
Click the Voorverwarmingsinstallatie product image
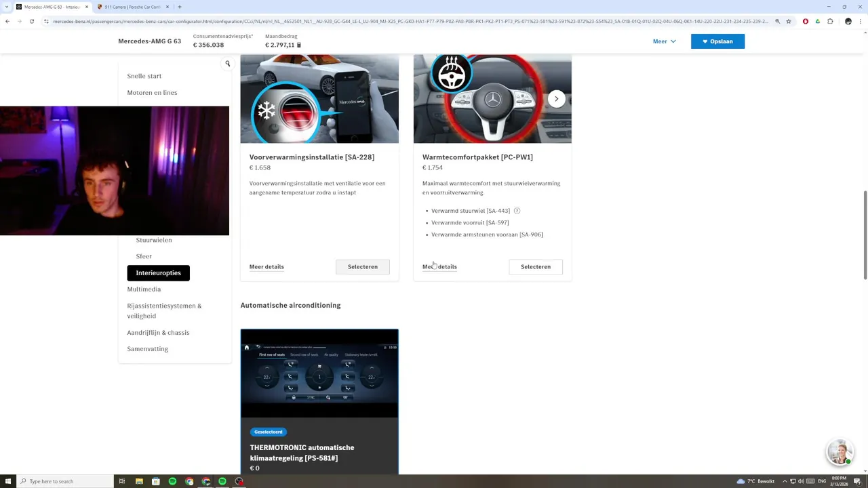[x=319, y=99]
